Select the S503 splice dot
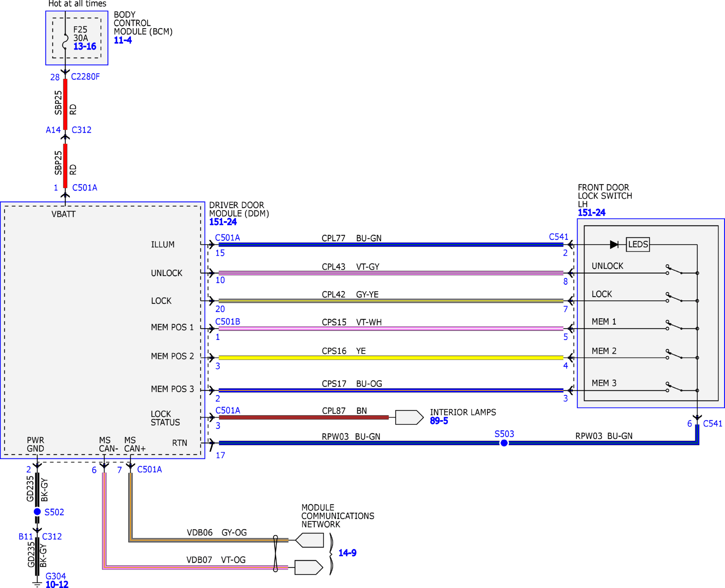This screenshot has width=725, height=588. point(504,443)
